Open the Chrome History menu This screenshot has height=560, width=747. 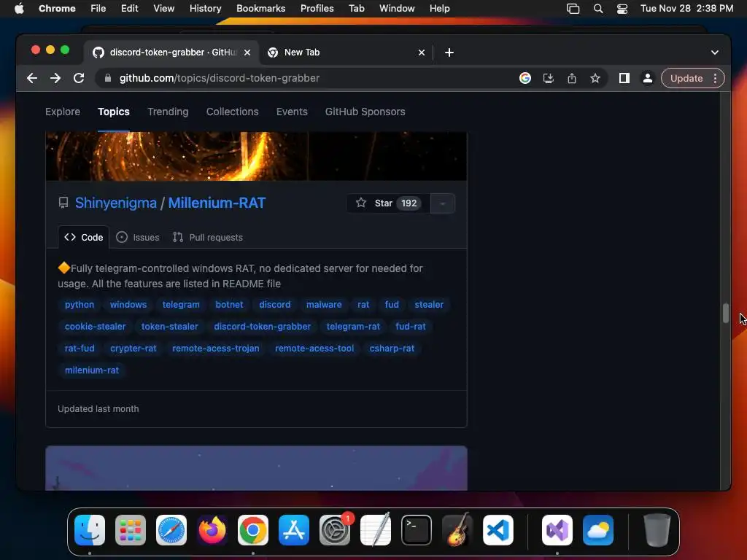click(x=205, y=9)
